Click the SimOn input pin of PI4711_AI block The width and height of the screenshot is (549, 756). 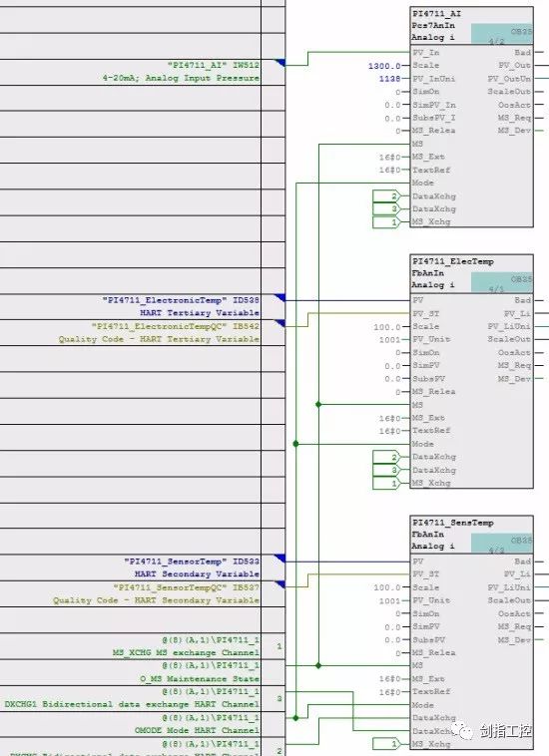(426, 92)
